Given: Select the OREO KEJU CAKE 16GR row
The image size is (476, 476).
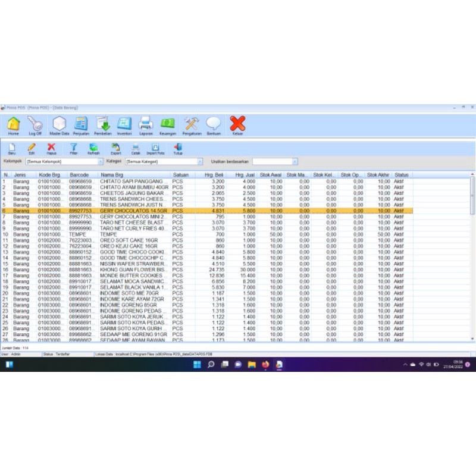Looking at the screenshot, I should click(x=206, y=246).
